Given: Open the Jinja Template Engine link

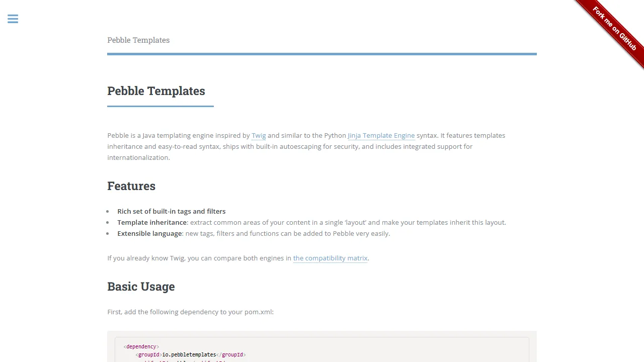Looking at the screenshot, I should pos(381,135).
